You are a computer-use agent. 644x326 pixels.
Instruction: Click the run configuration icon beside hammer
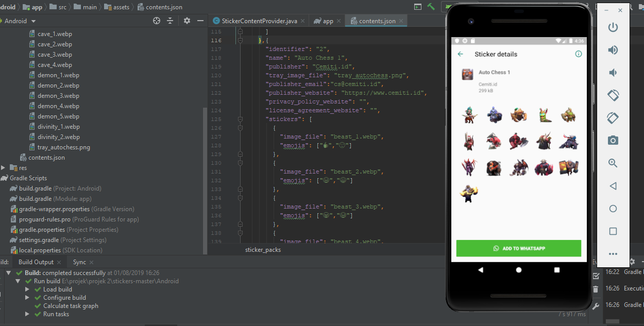[x=418, y=6]
